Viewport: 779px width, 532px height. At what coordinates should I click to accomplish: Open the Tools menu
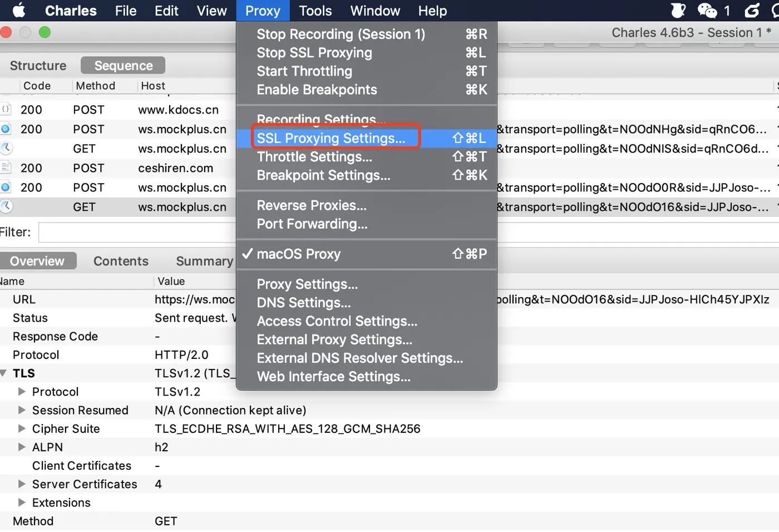[315, 11]
